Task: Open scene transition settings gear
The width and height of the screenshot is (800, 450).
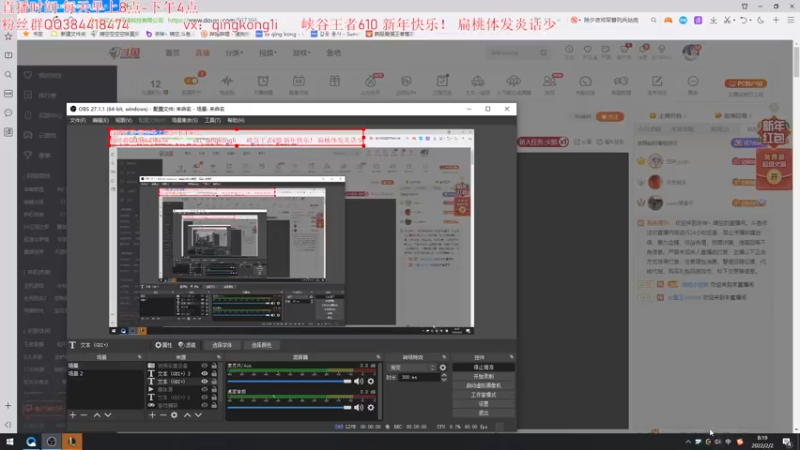Action: [x=442, y=367]
